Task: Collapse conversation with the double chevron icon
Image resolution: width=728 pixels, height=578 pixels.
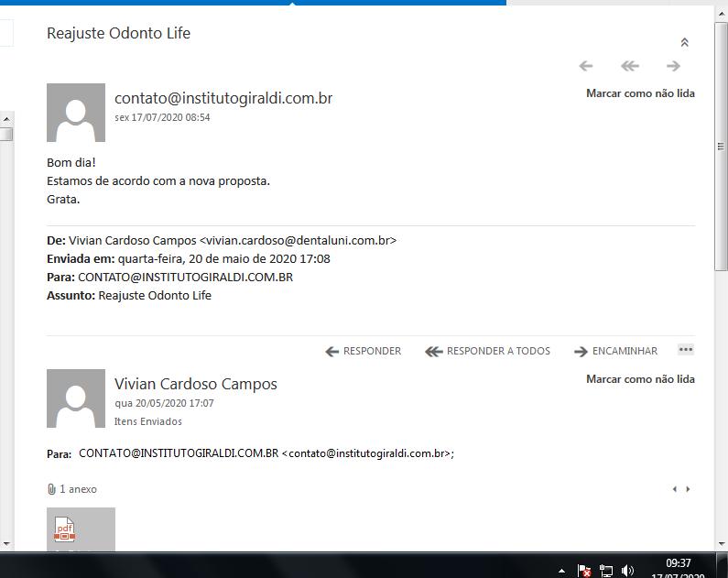Action: tap(684, 42)
